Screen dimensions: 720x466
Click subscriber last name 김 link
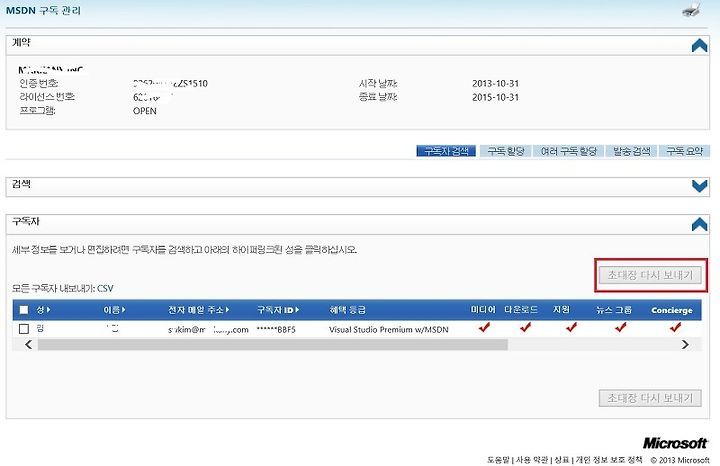coord(40,328)
